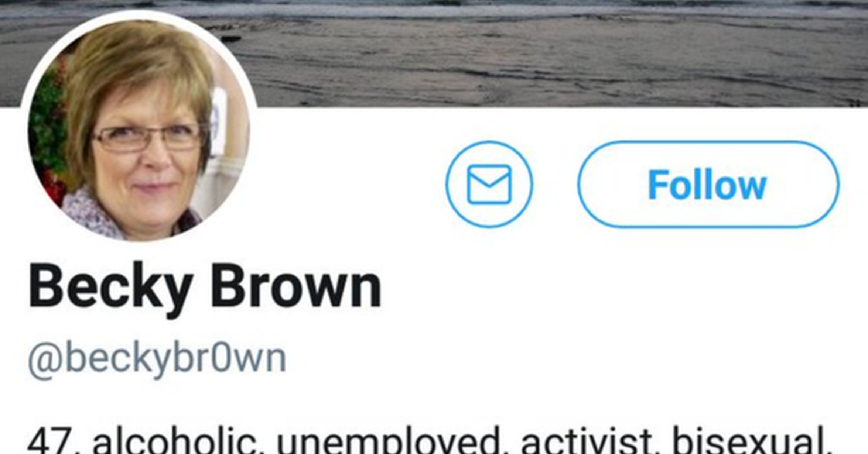This screenshot has height=454, width=868.
Task: Click the blue 'Follow' label text
Action: [x=707, y=185]
